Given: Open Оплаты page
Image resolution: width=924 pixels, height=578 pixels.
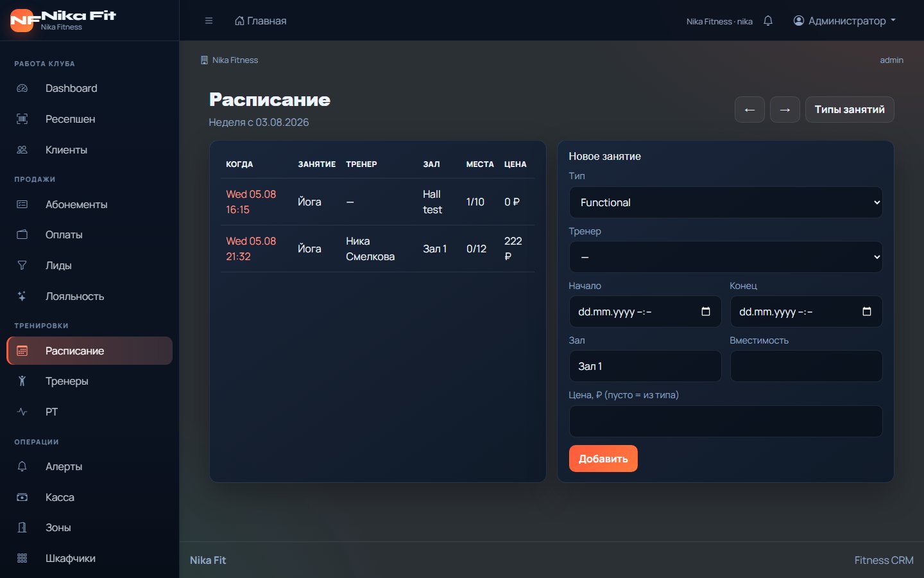Looking at the screenshot, I should 89,234.
